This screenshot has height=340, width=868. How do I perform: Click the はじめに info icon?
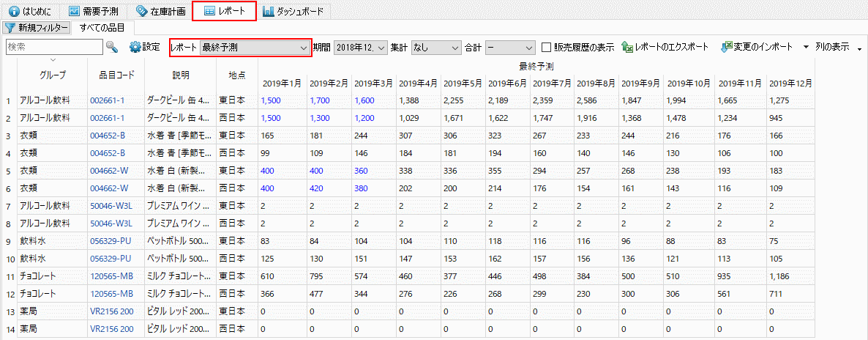point(14,12)
